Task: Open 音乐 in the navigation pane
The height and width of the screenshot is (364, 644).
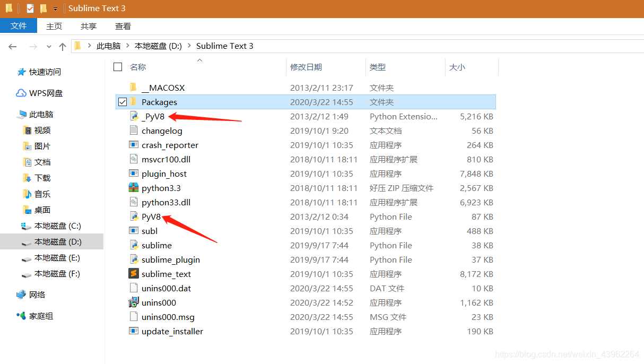Action: [x=42, y=194]
